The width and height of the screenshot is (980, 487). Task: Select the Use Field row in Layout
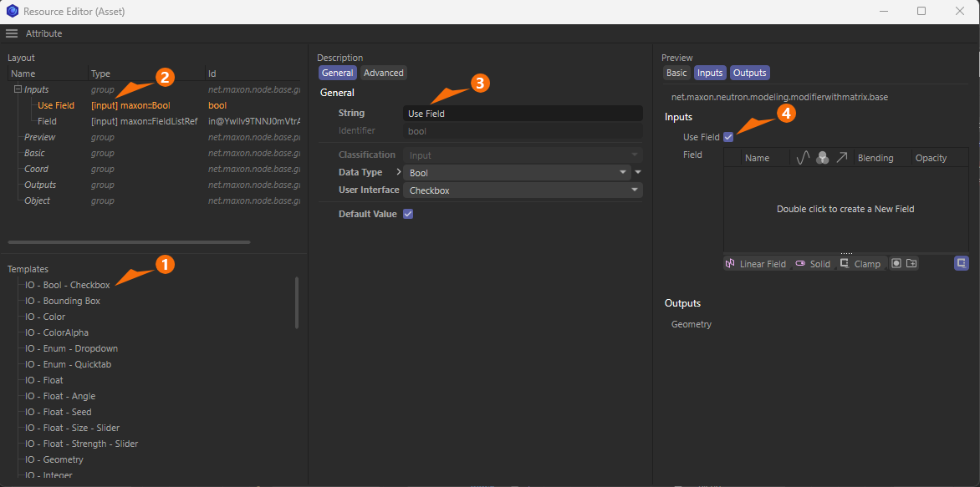[x=155, y=105]
